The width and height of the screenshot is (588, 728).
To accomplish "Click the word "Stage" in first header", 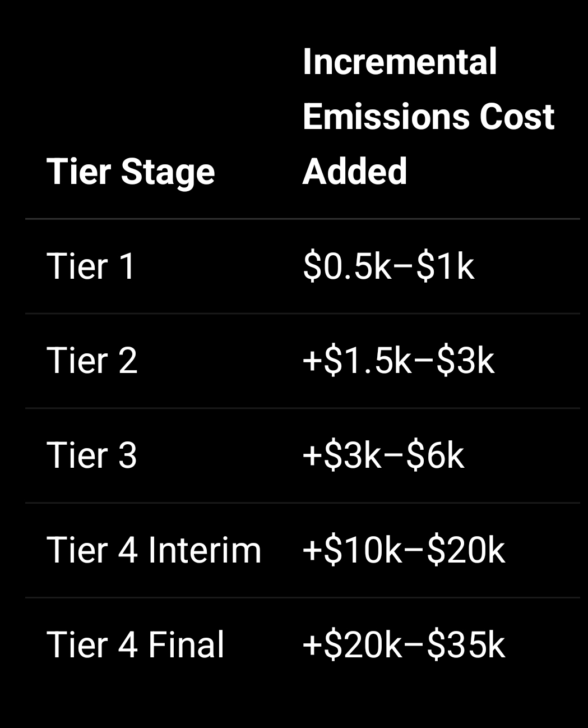I will (168, 172).
